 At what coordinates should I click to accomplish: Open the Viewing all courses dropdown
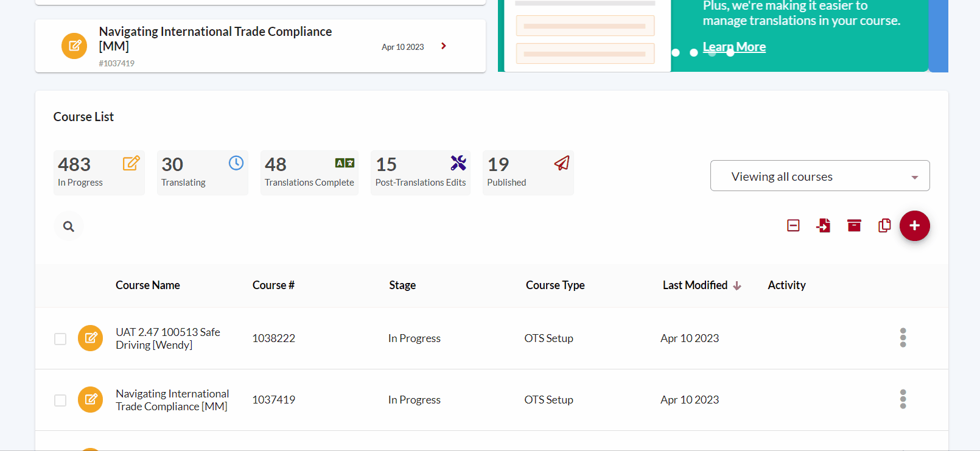click(x=820, y=176)
